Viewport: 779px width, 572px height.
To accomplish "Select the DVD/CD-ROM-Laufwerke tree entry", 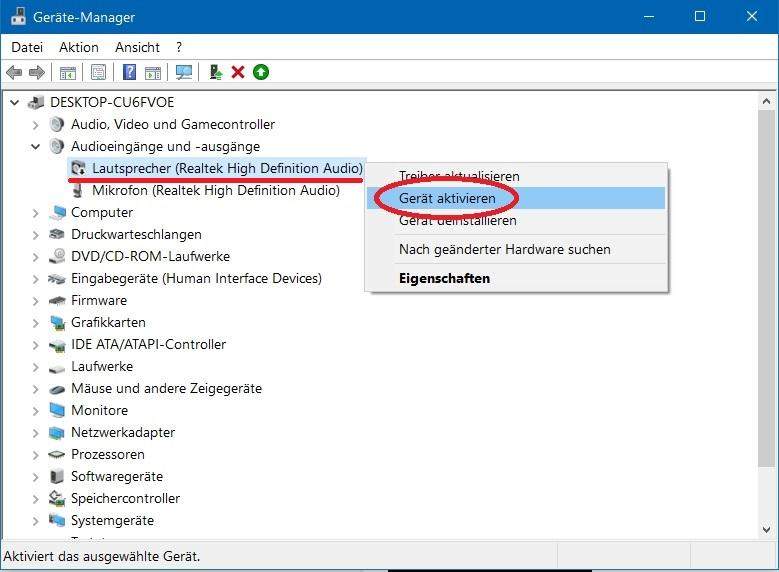I will point(151,256).
